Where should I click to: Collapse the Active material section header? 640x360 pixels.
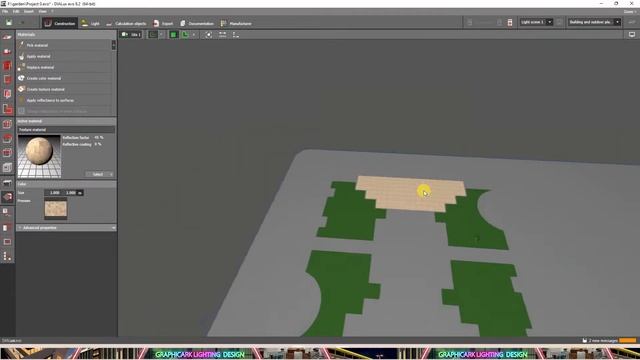[66, 121]
